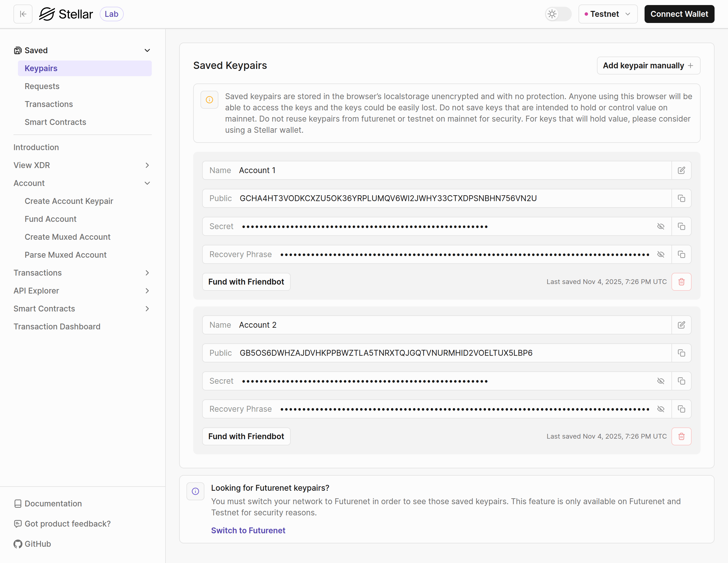The width and height of the screenshot is (728, 563).
Task: Open the Testnet network dropdown
Action: [x=608, y=14]
